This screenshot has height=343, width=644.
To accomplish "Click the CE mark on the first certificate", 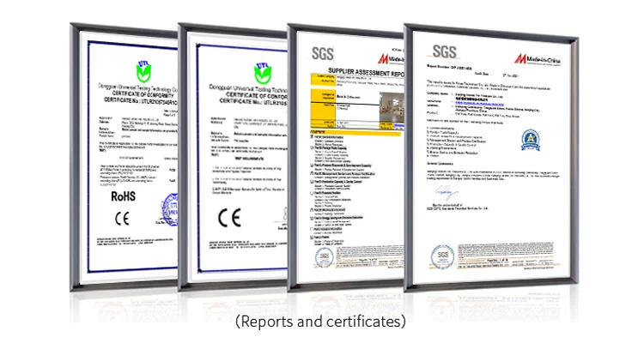I will click(122, 219).
